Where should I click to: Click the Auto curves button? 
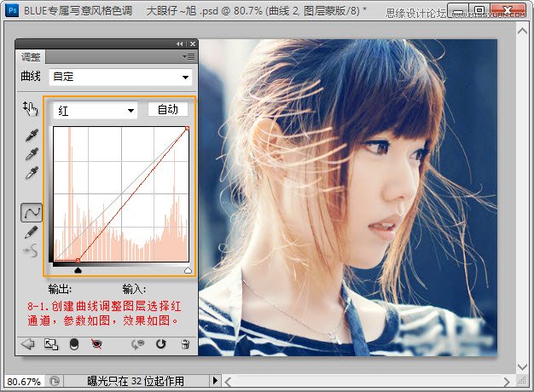tap(167, 109)
